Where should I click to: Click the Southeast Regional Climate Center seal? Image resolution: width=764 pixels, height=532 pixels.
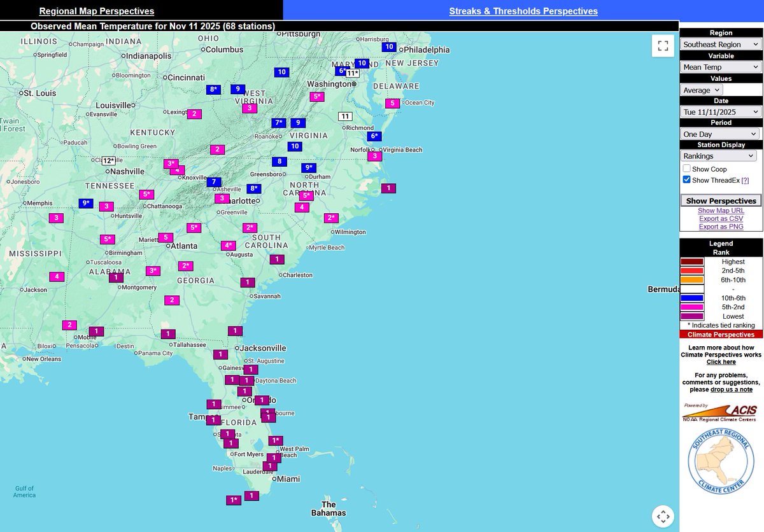click(x=720, y=460)
